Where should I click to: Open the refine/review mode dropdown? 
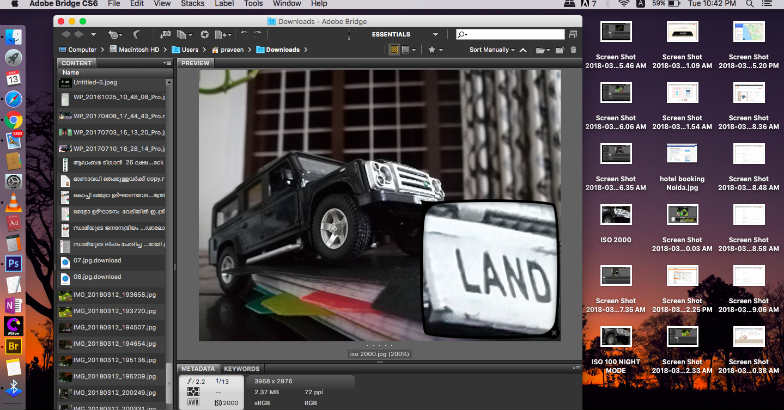point(183,34)
